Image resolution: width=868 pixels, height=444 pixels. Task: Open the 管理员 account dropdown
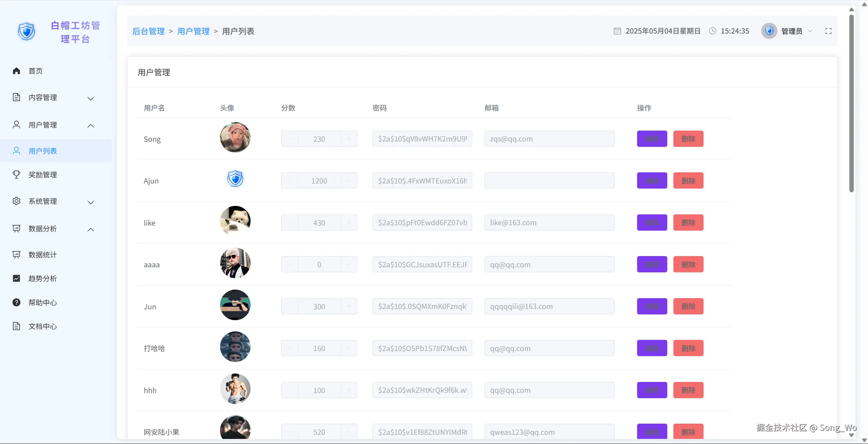click(810, 31)
